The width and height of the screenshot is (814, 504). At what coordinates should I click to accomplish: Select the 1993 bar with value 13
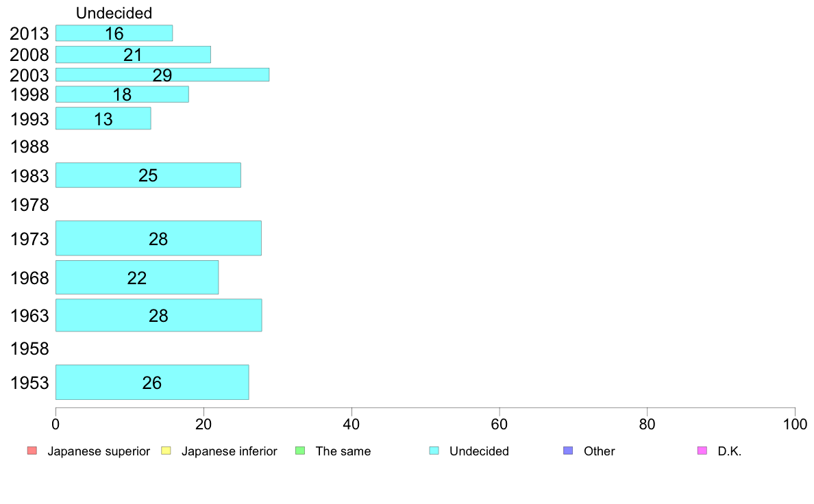103,118
